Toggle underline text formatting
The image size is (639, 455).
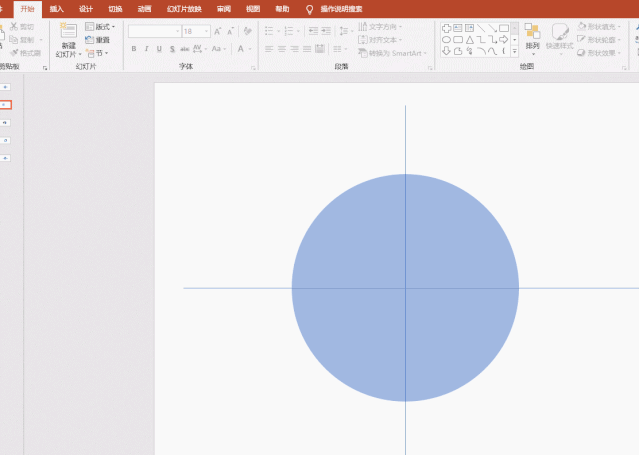click(x=159, y=49)
